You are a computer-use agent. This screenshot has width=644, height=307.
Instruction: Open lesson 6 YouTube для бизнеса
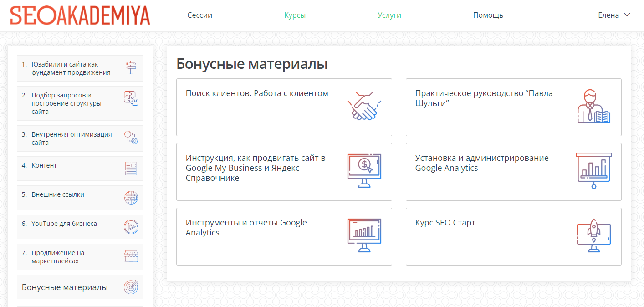click(80, 227)
